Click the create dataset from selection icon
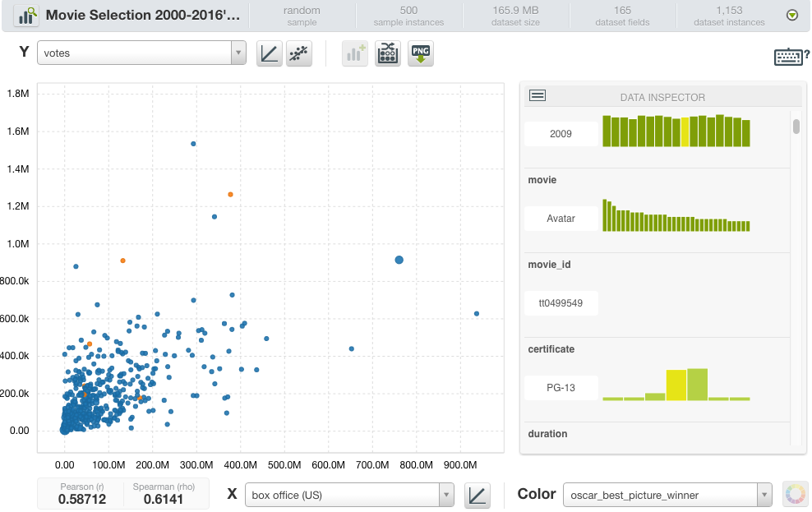The image size is (812, 512). (388, 54)
